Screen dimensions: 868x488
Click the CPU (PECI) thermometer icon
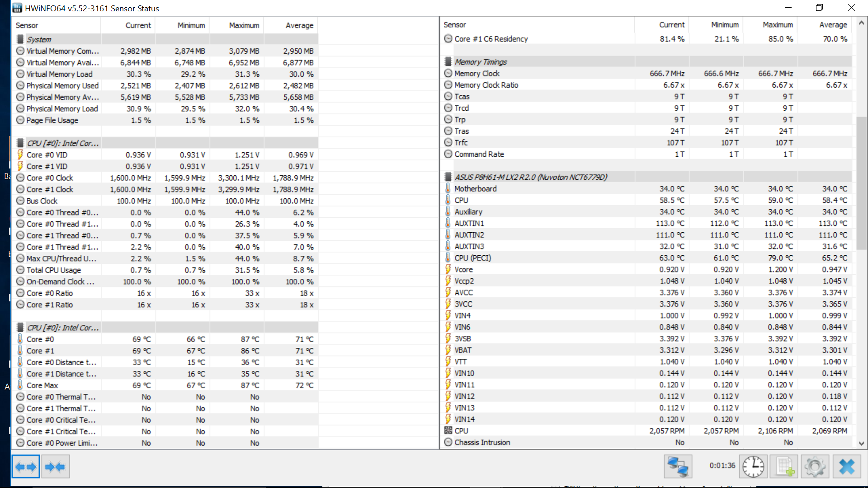tap(448, 258)
